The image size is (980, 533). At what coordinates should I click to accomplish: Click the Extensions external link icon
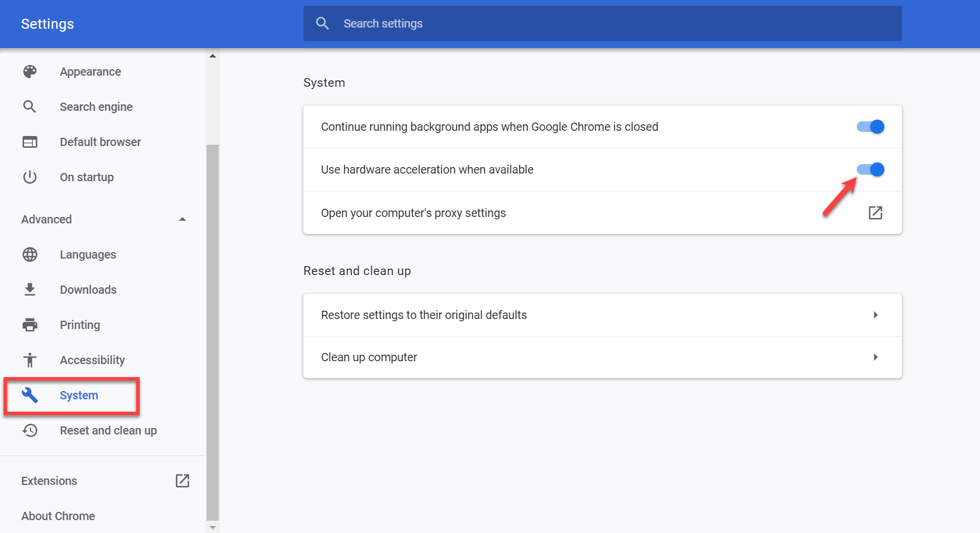pyautogui.click(x=183, y=481)
